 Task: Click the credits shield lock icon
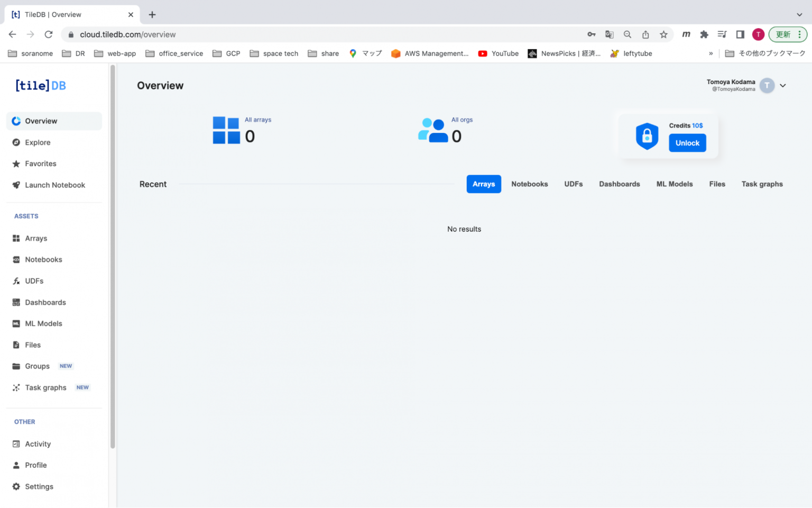click(x=647, y=137)
